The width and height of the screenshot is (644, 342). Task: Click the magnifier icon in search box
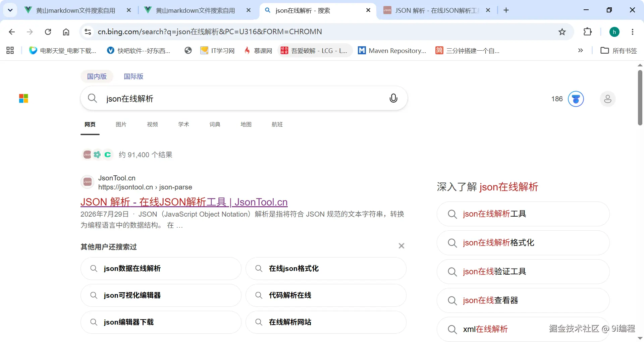click(x=92, y=99)
